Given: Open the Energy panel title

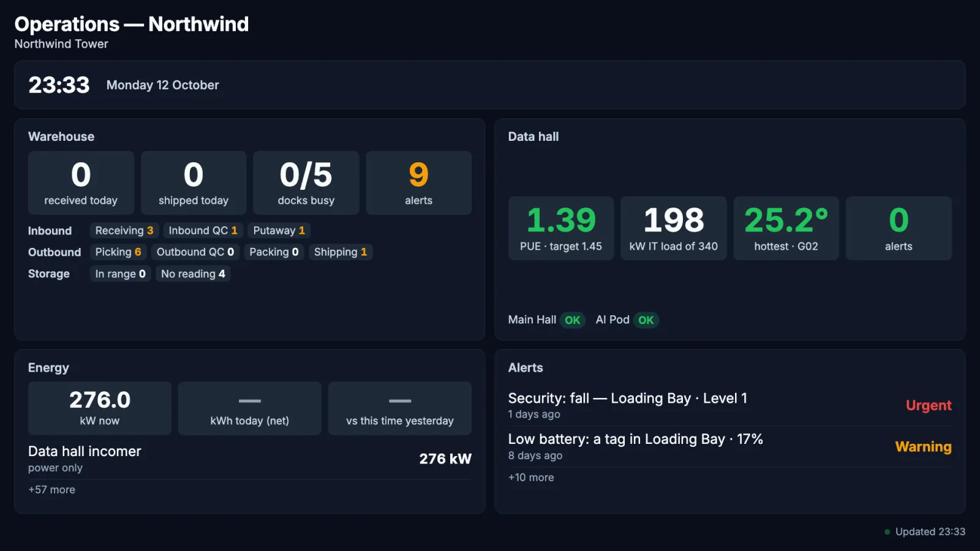Looking at the screenshot, I should 48,368.
